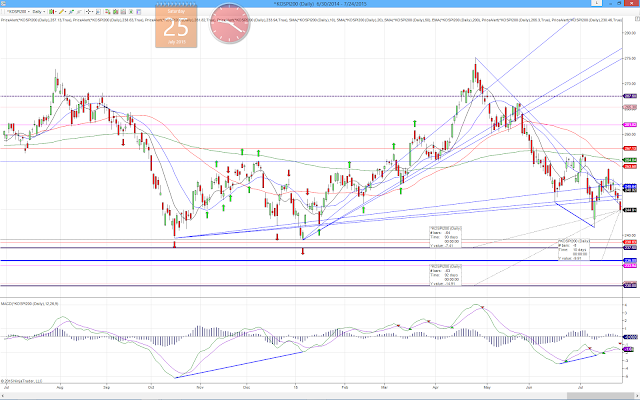Click the candlestick chart style icon
The image size is (640, 400).
pyautogui.click(x=51, y=12)
